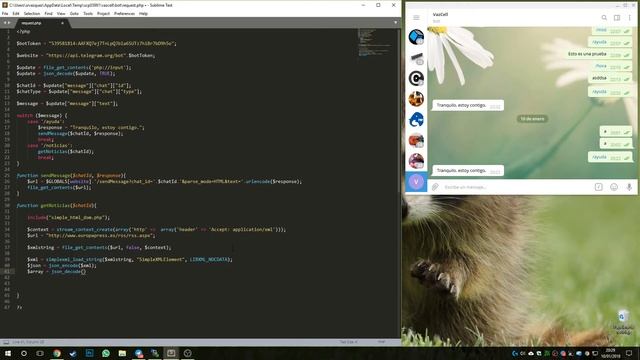
Task: Open WhatsApp from the taskbar
Action: [x=106, y=353]
